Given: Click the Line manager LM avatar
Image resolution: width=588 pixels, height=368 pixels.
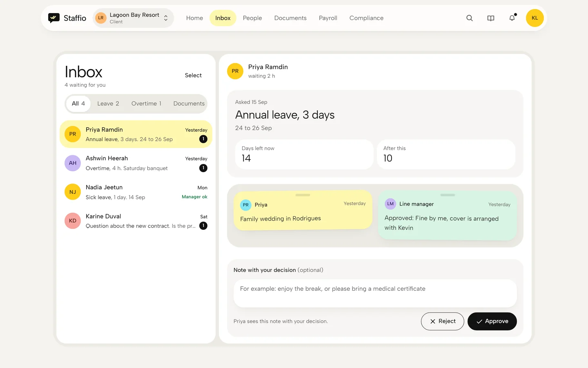Looking at the screenshot, I should tap(390, 204).
